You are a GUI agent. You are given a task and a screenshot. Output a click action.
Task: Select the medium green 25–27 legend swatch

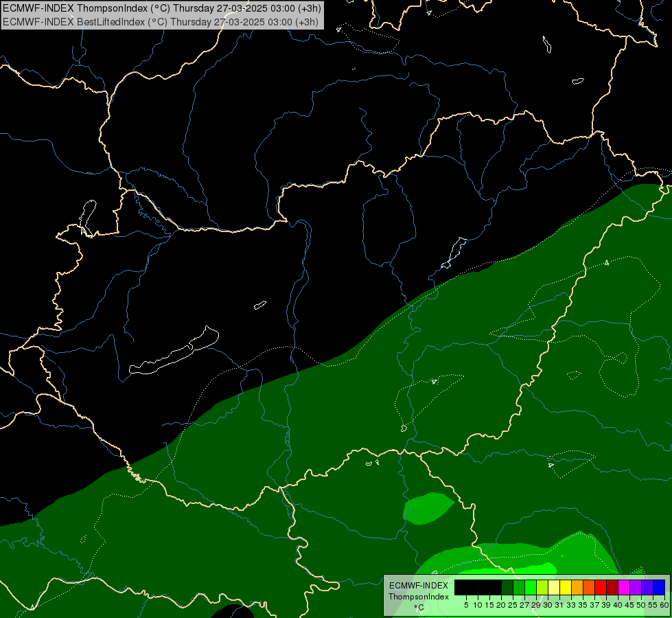[x=519, y=587]
